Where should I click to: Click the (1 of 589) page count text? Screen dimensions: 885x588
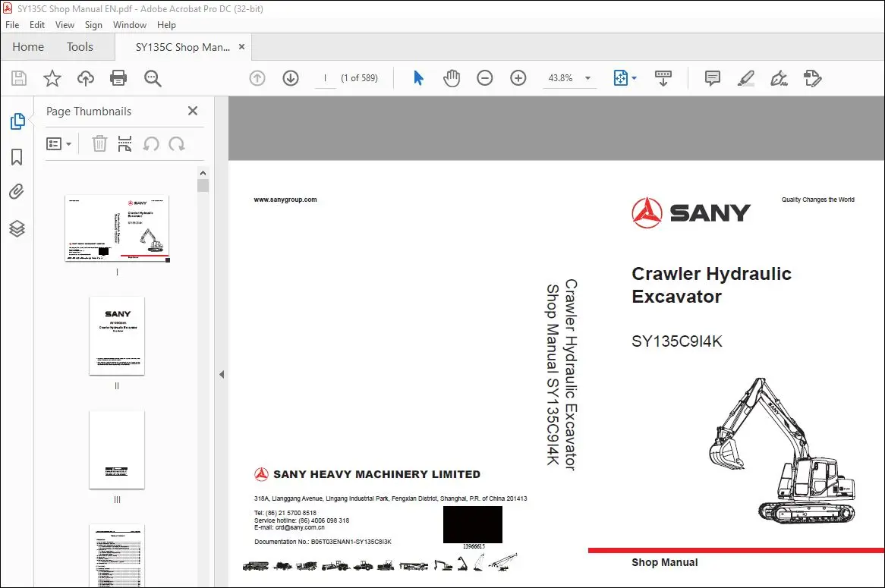[x=360, y=78]
